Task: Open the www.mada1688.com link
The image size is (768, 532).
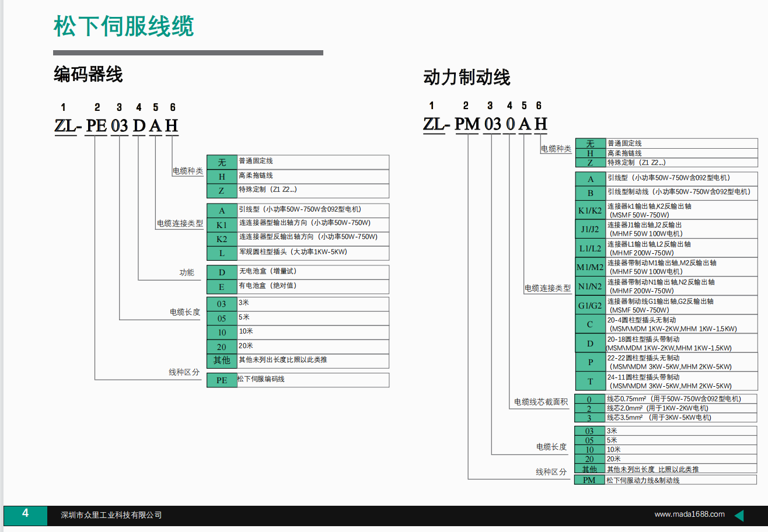Action: tap(689, 514)
